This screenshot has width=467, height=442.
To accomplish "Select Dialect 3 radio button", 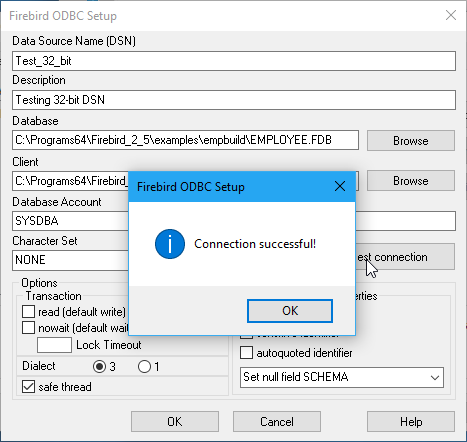I will pos(99,367).
